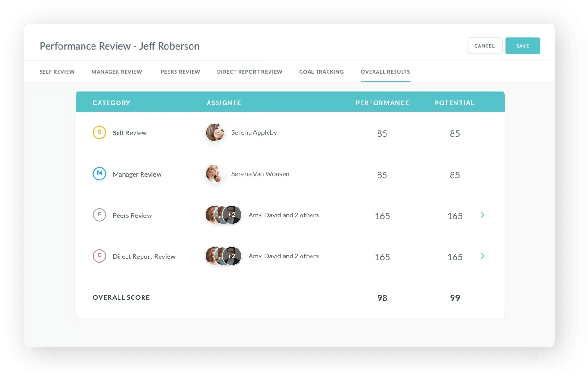The image size is (588, 380).
Task: Click the pink D Direct Report icon
Action: coord(99,256)
